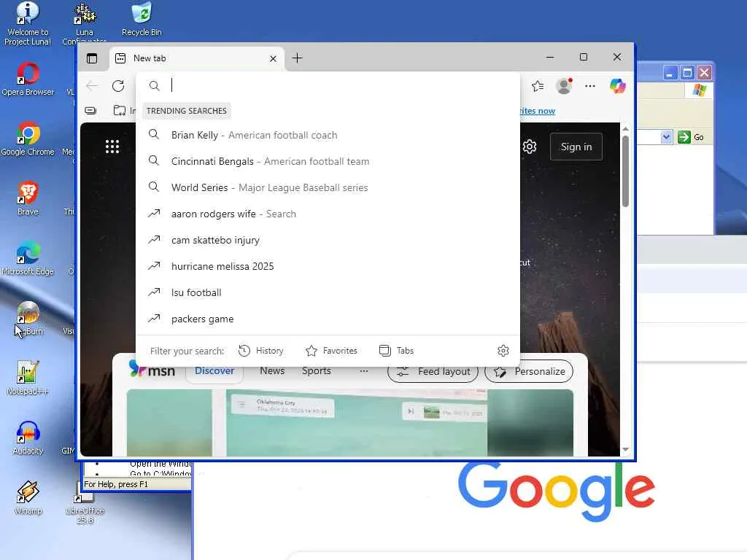The height and width of the screenshot is (560, 747).
Task: Select Brian Kelly trending search
Action: coord(328,135)
